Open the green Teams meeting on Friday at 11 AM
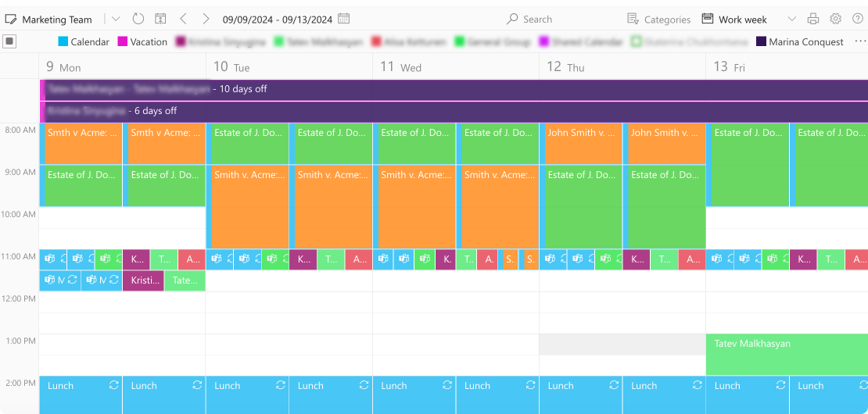 pyautogui.click(x=776, y=259)
